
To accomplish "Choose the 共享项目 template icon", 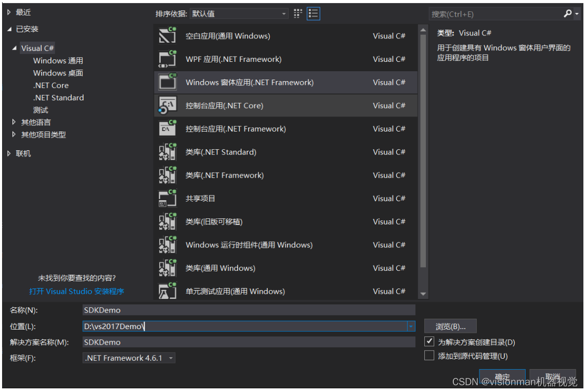I will pos(167,198).
